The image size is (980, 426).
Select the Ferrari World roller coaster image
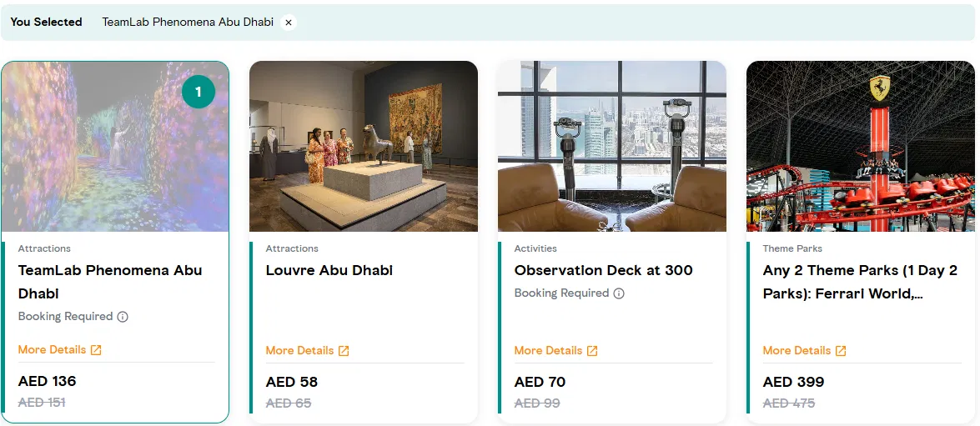[x=860, y=146]
